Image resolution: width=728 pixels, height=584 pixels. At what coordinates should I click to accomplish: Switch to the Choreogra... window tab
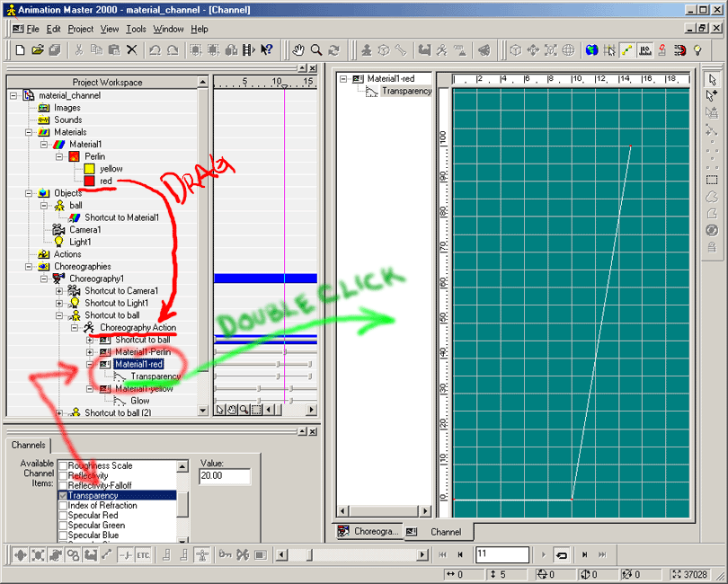(x=367, y=532)
